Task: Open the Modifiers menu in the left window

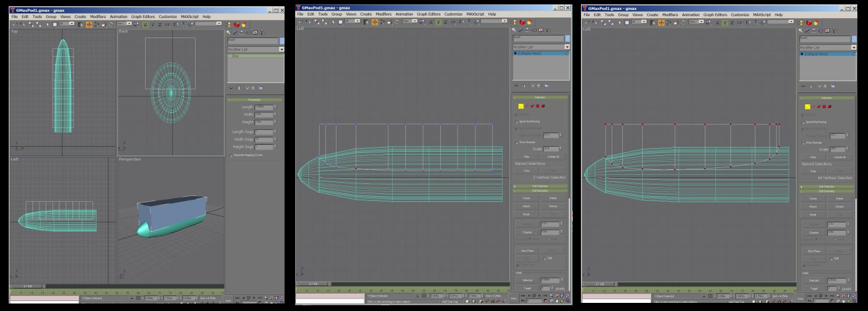Action: (x=98, y=16)
